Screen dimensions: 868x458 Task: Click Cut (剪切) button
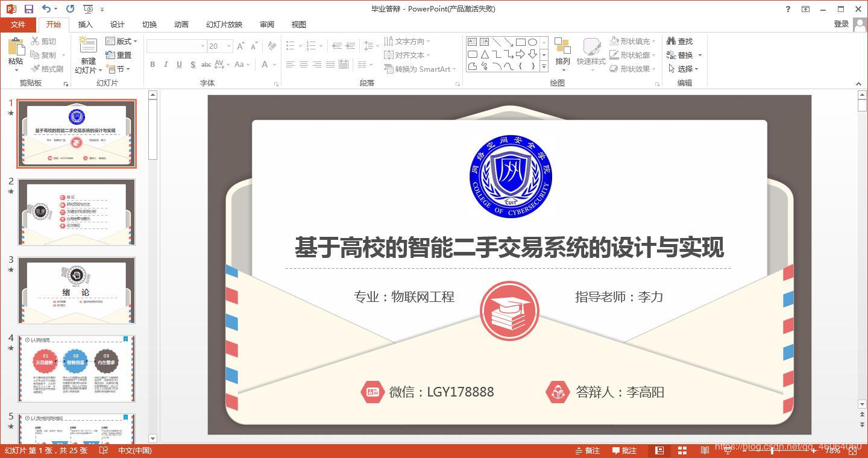(43, 41)
